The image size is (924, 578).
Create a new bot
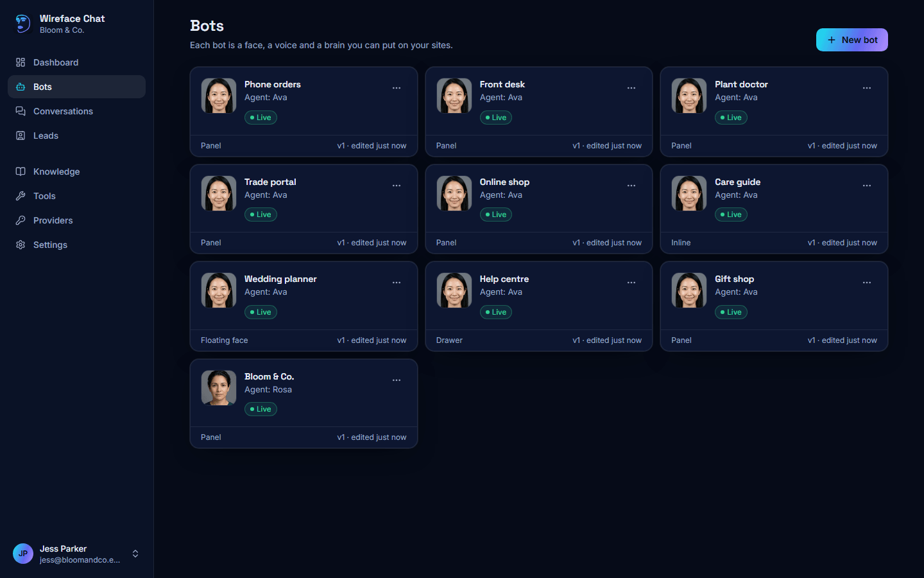coord(851,40)
